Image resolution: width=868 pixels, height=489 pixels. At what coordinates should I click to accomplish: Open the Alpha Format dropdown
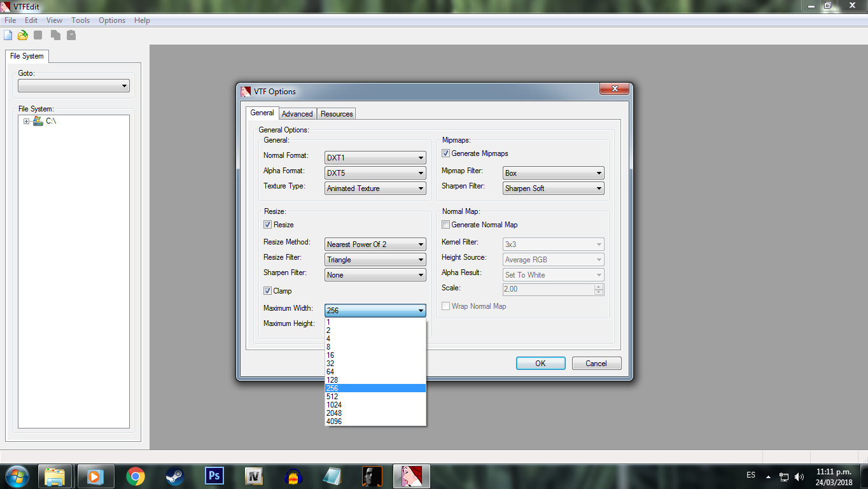[375, 173]
